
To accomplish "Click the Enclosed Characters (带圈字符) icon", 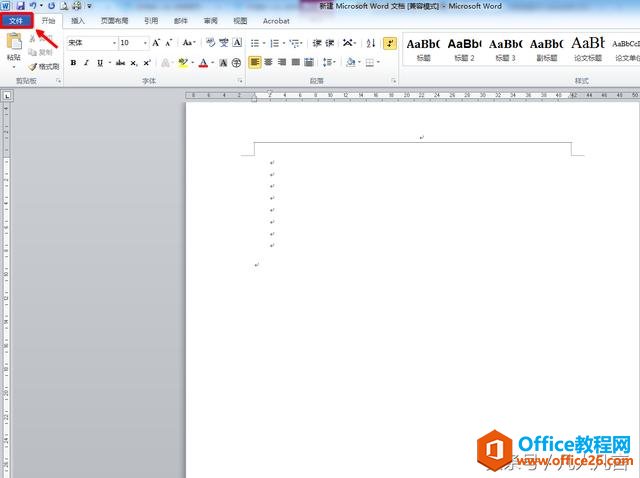I will pos(236,63).
